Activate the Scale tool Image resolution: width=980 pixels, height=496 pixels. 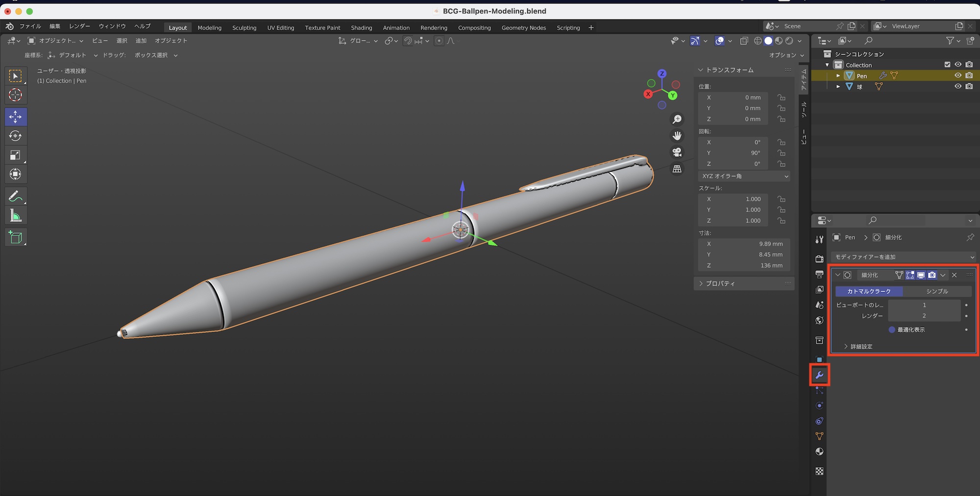click(15, 156)
